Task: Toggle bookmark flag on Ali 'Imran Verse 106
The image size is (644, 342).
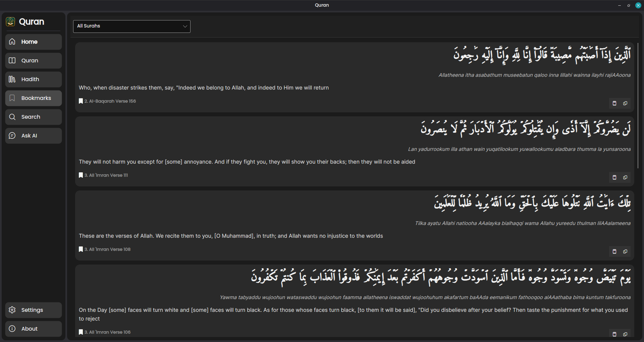Action: [x=81, y=332]
